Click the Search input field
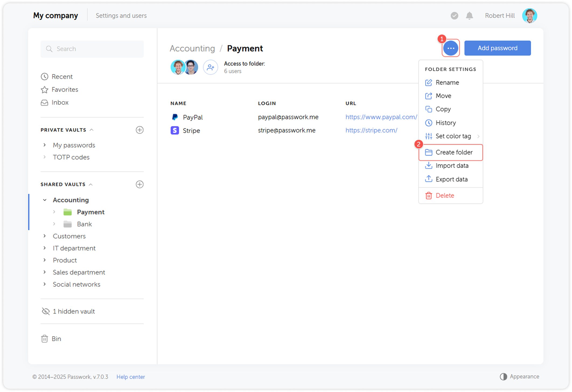572x392 pixels. click(x=92, y=49)
